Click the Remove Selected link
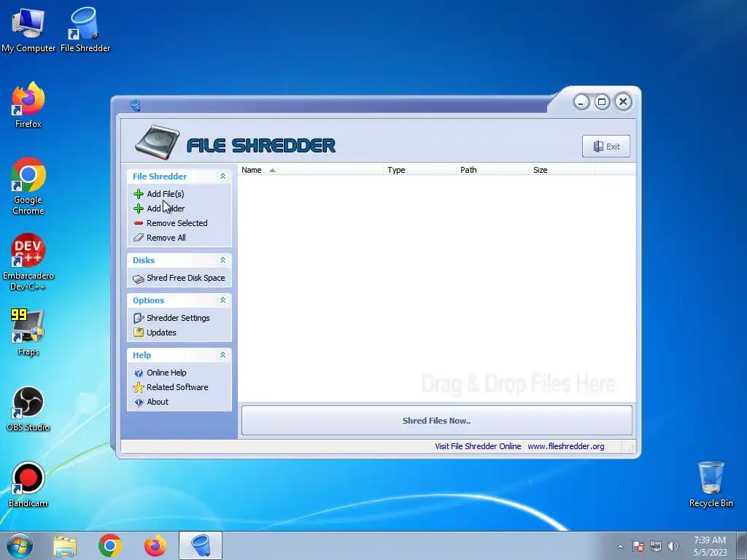The image size is (747, 560). coord(177,223)
